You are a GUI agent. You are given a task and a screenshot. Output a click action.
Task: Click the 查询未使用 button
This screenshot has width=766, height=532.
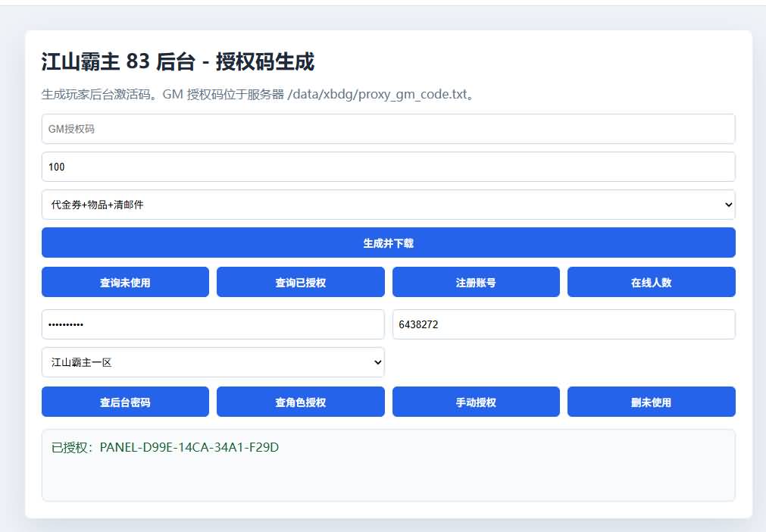[x=125, y=282]
